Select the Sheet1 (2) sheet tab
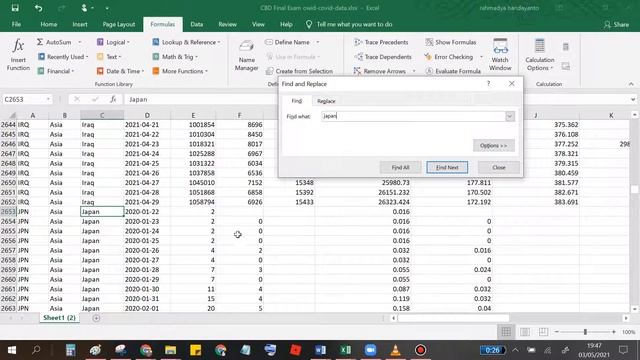This screenshot has width=640, height=360. 60,318
